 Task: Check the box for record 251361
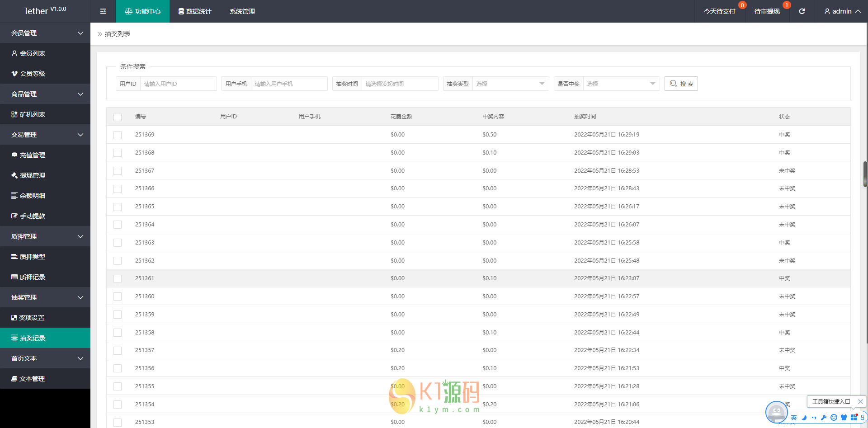tap(118, 279)
